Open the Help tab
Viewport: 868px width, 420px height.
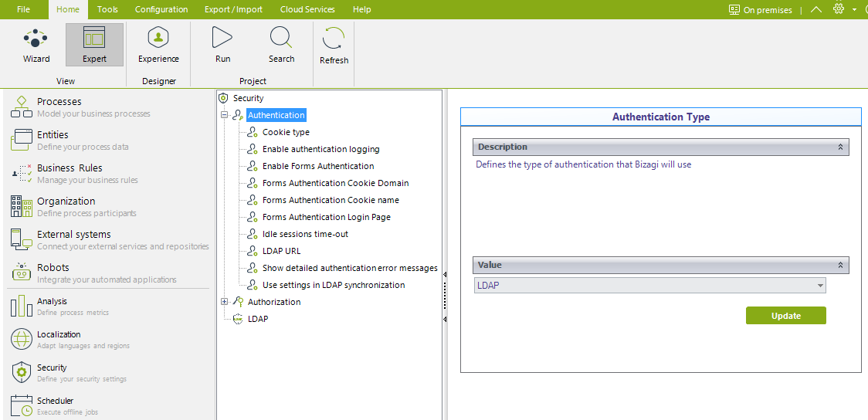pos(361,9)
